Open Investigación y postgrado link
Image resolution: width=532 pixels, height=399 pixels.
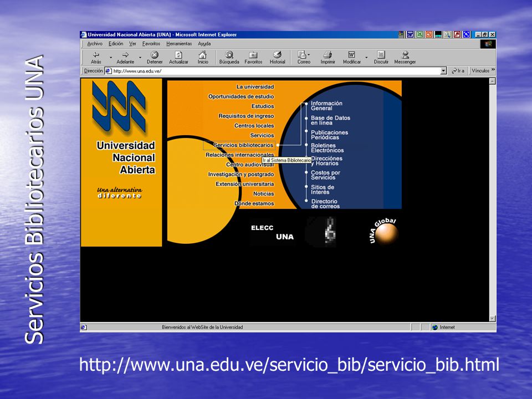click(x=241, y=175)
